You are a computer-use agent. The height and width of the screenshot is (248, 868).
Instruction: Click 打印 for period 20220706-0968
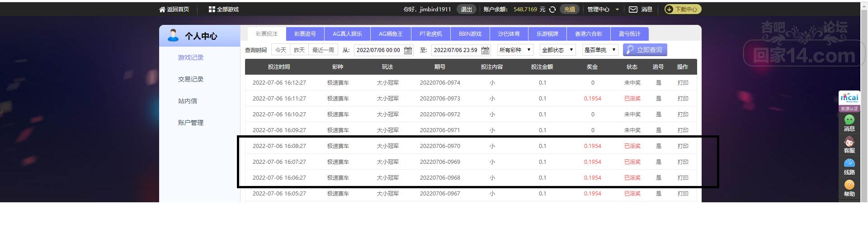tap(683, 178)
